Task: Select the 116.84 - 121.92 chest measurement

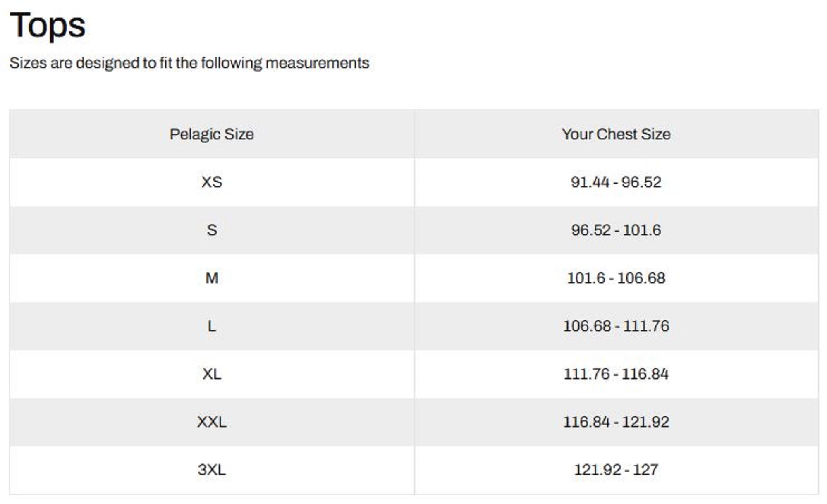Action: (616, 422)
